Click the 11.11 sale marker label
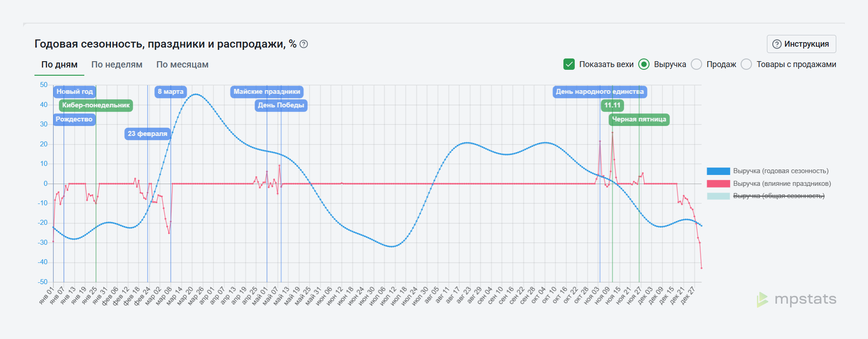868x339 pixels. pos(612,105)
